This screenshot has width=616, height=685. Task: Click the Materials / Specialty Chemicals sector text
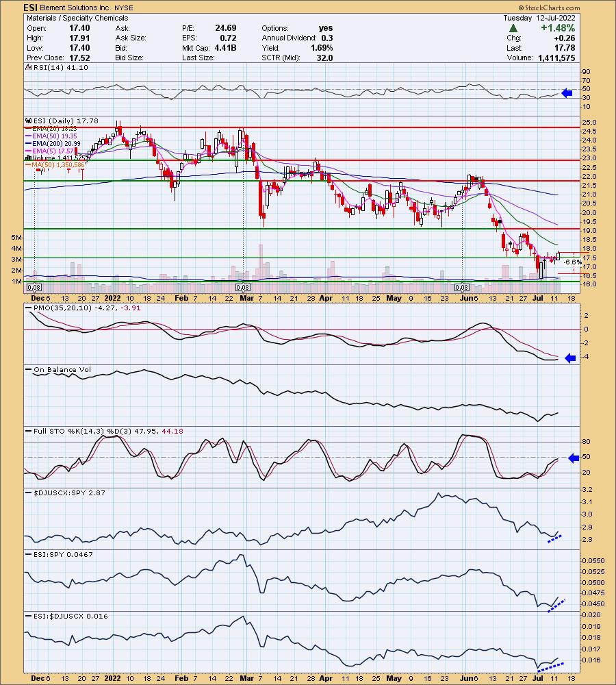coord(77,18)
